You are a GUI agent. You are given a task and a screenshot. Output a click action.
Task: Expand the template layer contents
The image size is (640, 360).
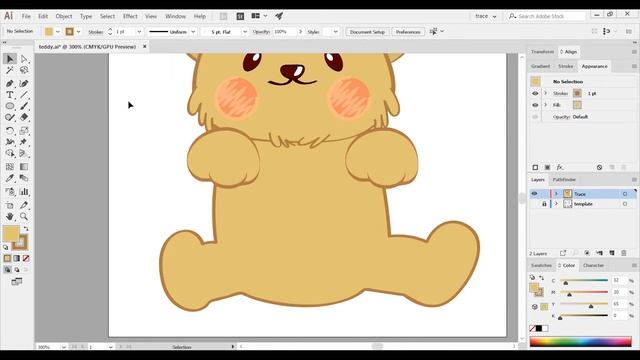click(556, 204)
